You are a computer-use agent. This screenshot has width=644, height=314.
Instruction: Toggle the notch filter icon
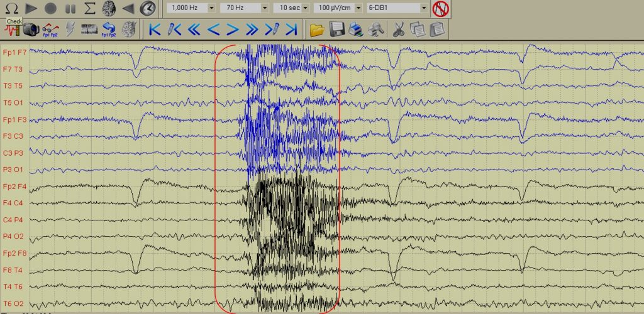point(441,9)
